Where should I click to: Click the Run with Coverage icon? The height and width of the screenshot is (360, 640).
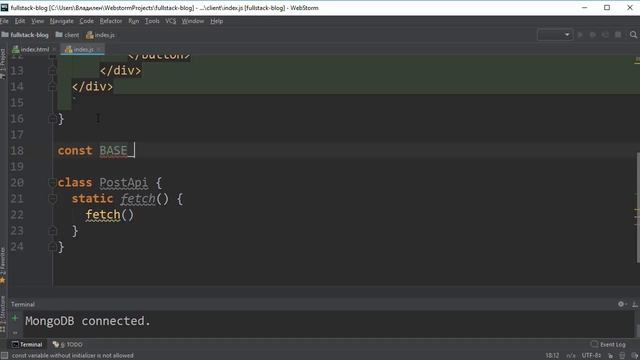[x=605, y=35]
